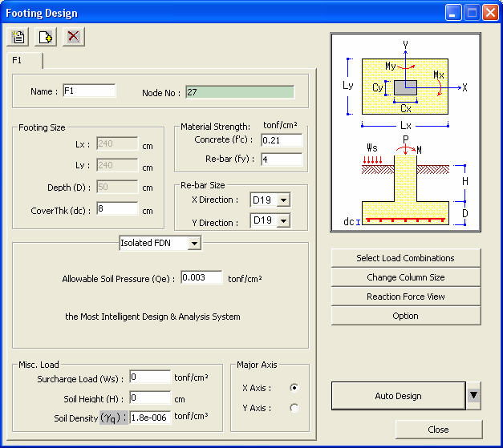
Task: Minimize the Footing Design window
Action: tap(453, 13)
